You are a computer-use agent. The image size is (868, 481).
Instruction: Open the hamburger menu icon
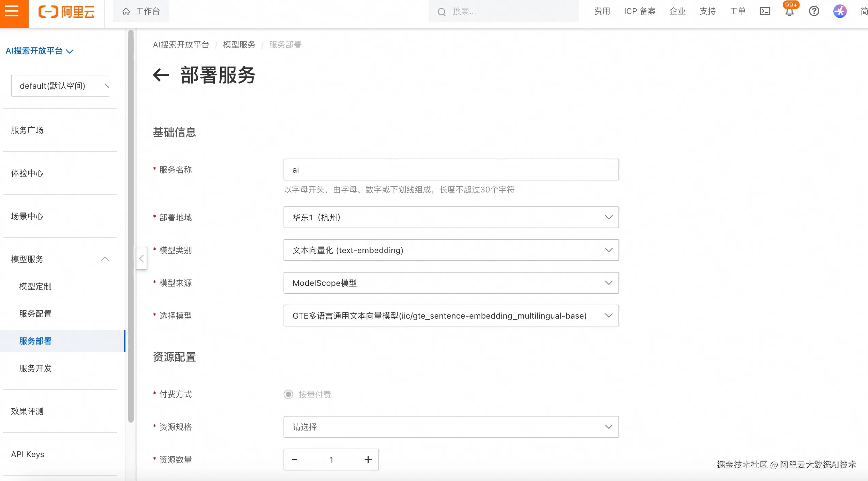[12, 11]
